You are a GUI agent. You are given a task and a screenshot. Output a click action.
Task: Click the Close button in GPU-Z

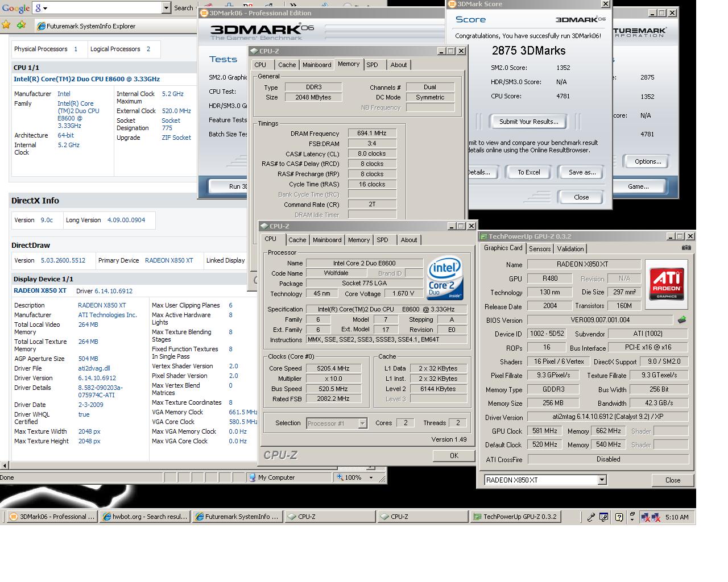(x=673, y=480)
